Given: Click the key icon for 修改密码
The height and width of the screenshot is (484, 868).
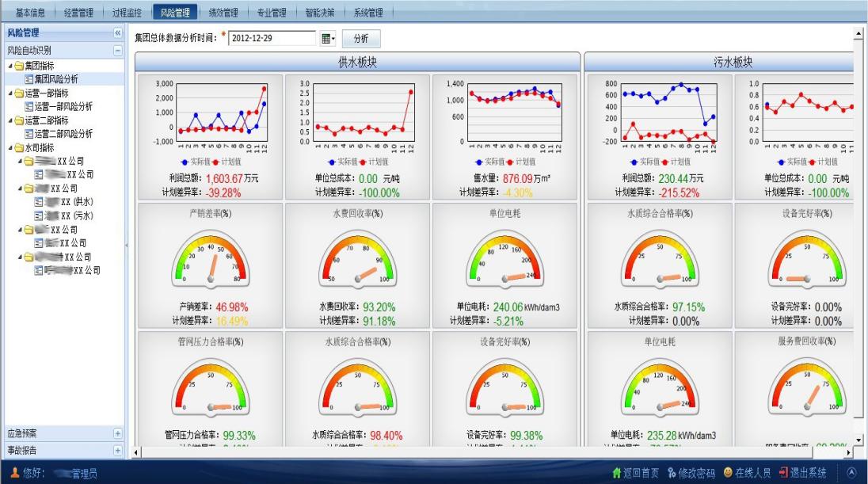Looking at the screenshot, I should pyautogui.click(x=672, y=473).
